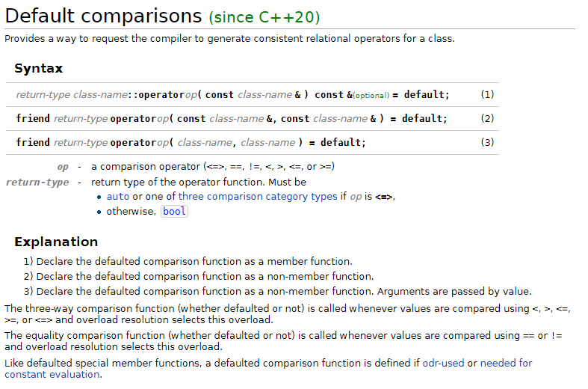Follow 'three comparison category types' link
The width and height of the screenshot is (588, 389).
pos(258,197)
